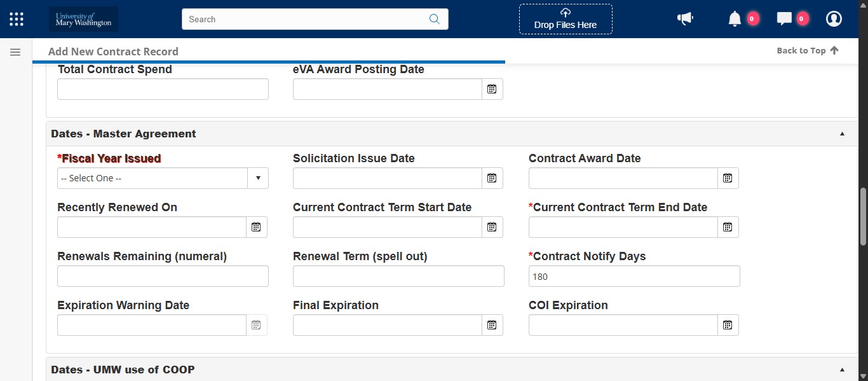Select the Add New Contract Record tab
Viewport: 868px width, 381px height.
pos(113,51)
